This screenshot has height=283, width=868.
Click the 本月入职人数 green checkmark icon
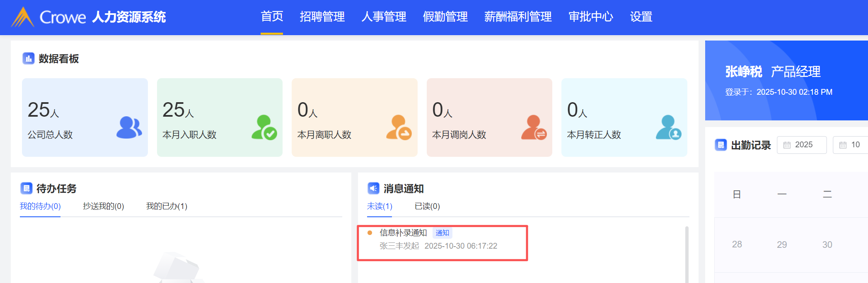[x=264, y=127]
